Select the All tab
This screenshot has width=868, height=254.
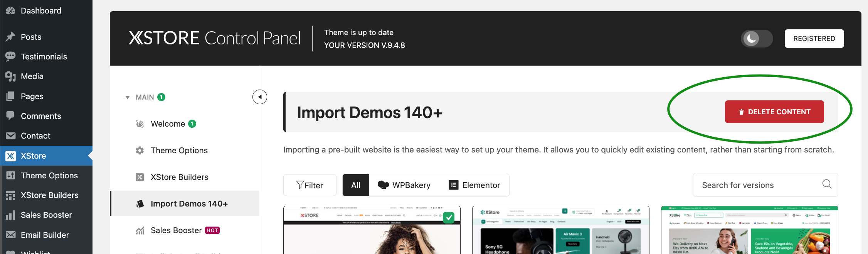(x=356, y=185)
